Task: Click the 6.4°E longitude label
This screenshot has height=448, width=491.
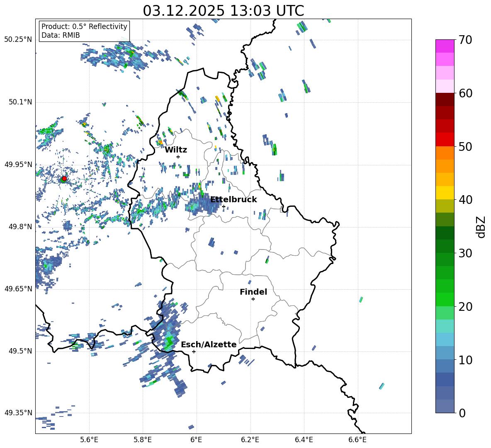Action: [x=304, y=440]
